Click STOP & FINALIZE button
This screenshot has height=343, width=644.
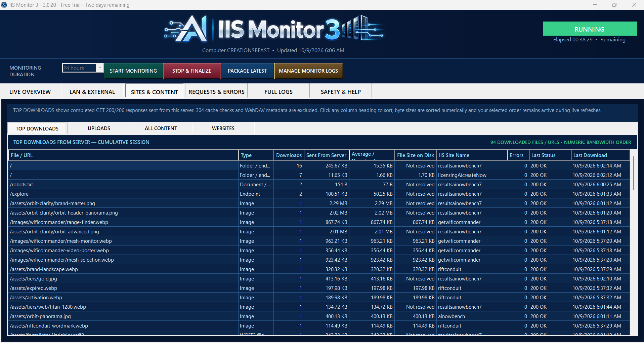[192, 71]
